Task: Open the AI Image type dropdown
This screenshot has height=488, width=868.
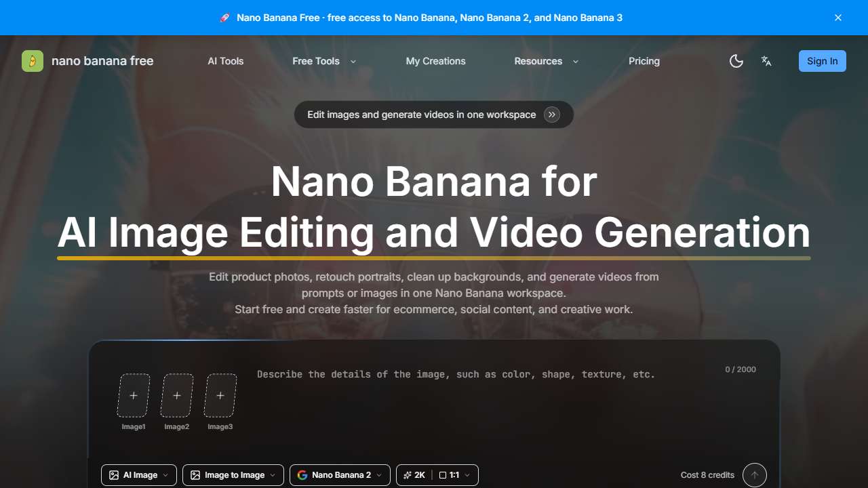Action: [x=139, y=475]
